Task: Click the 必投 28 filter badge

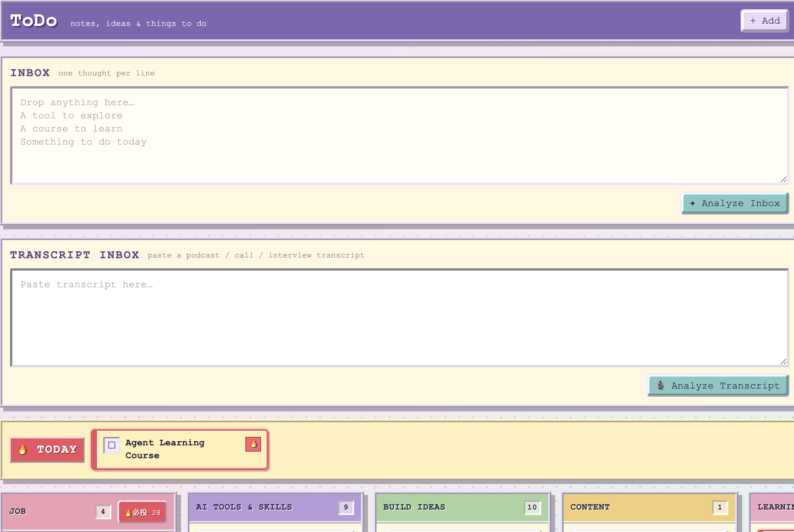Action: pos(142,512)
